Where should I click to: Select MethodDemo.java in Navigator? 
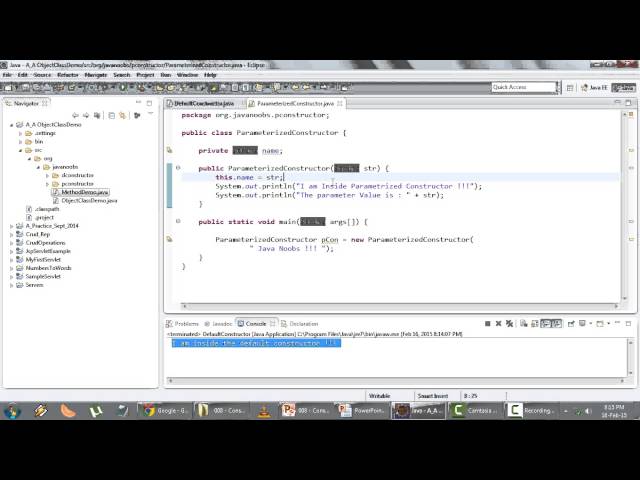coord(81,192)
